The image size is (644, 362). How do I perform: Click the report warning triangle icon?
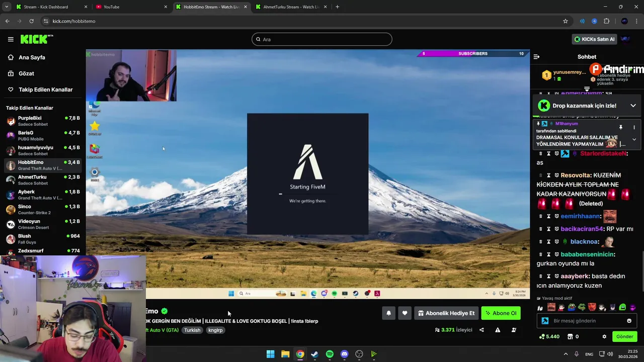pos(498,330)
